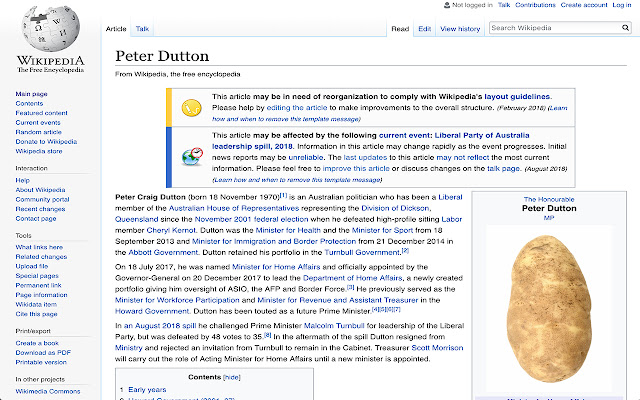The height and width of the screenshot is (400, 640).
Task: Click editing the article link
Action: tap(297, 108)
